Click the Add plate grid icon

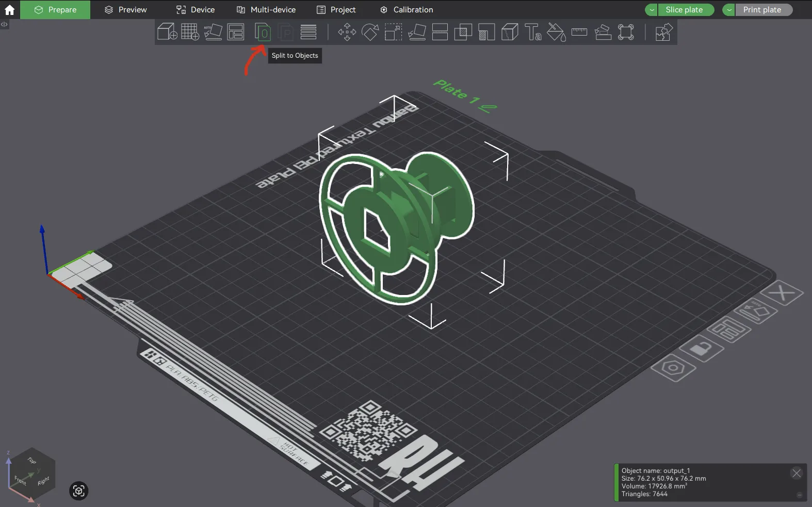pyautogui.click(x=190, y=32)
